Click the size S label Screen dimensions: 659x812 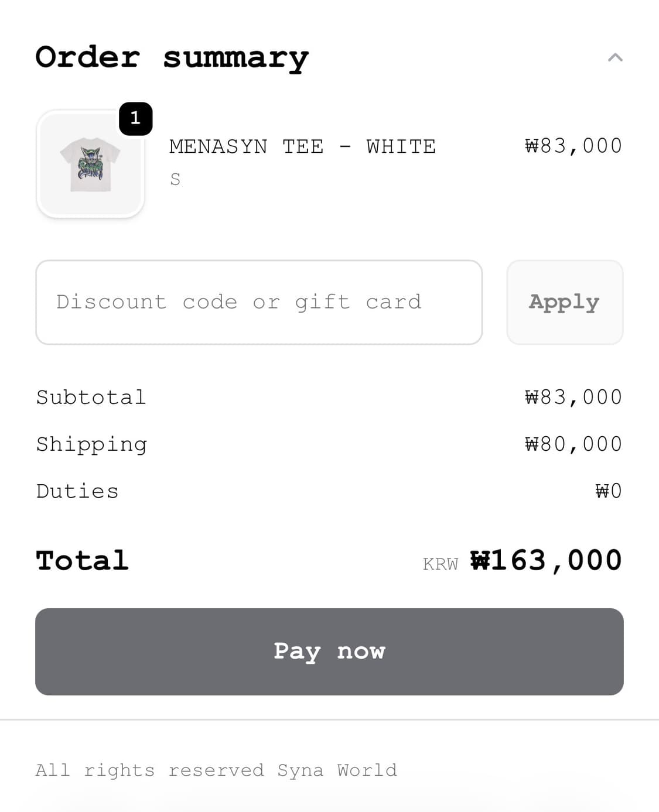[x=175, y=179]
